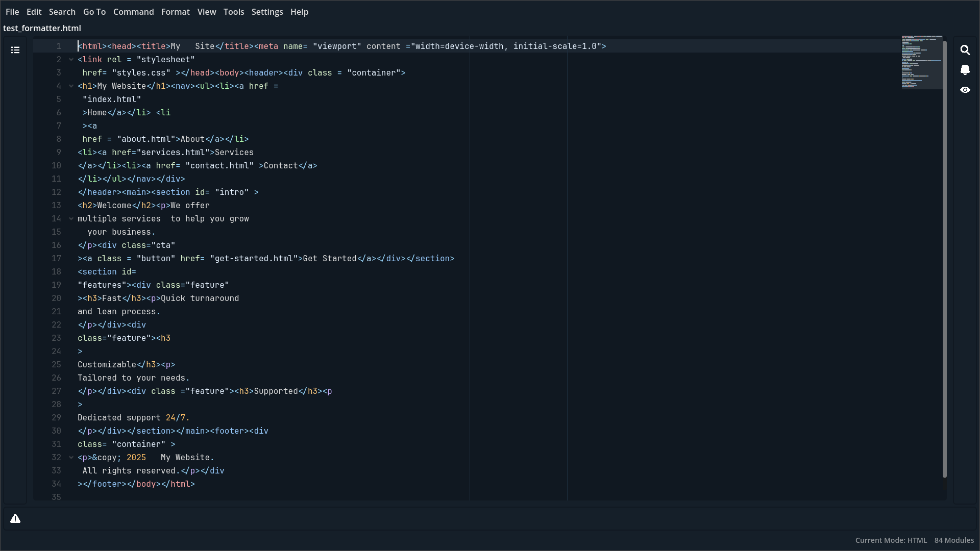Collapse the fold chevron at line 32
This screenshot has width=980, height=551.
tap(71, 458)
